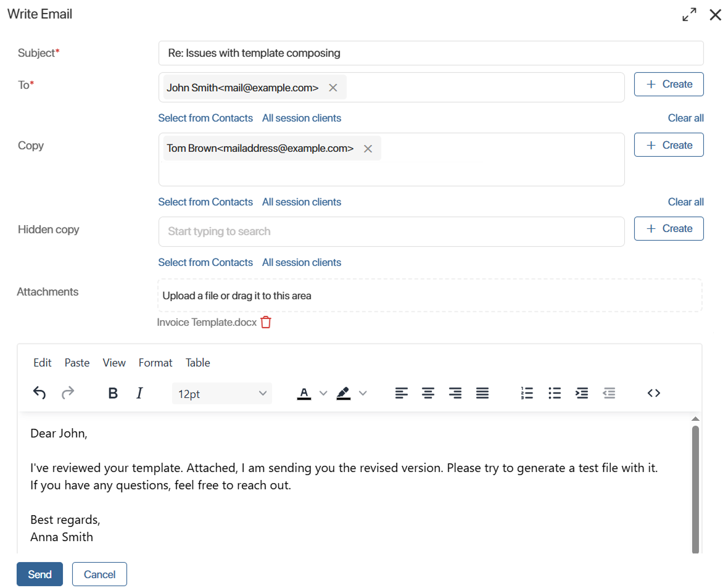Remove Tom Brown from the Copy field
Screen dimensions: 723x588
tap(368, 149)
